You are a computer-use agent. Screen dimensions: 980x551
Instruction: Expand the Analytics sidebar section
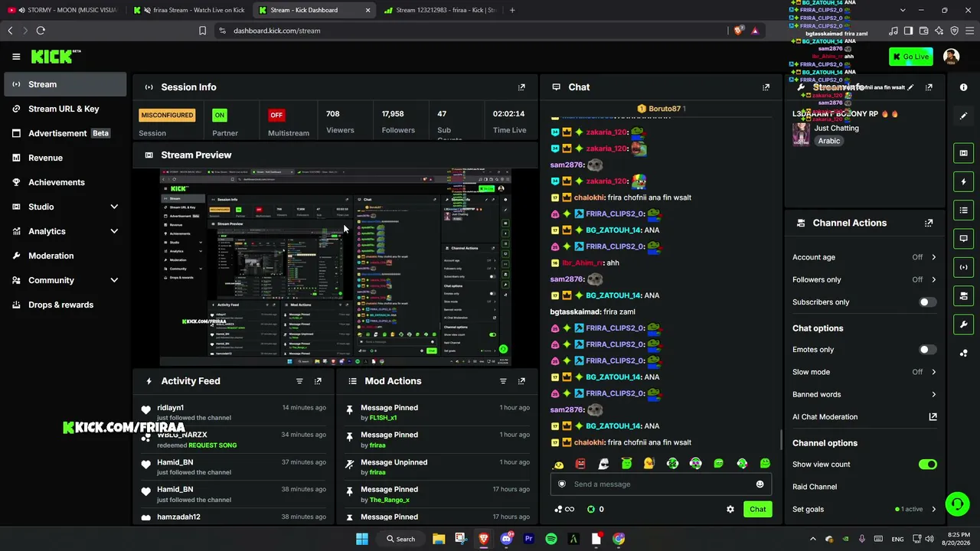(x=114, y=231)
